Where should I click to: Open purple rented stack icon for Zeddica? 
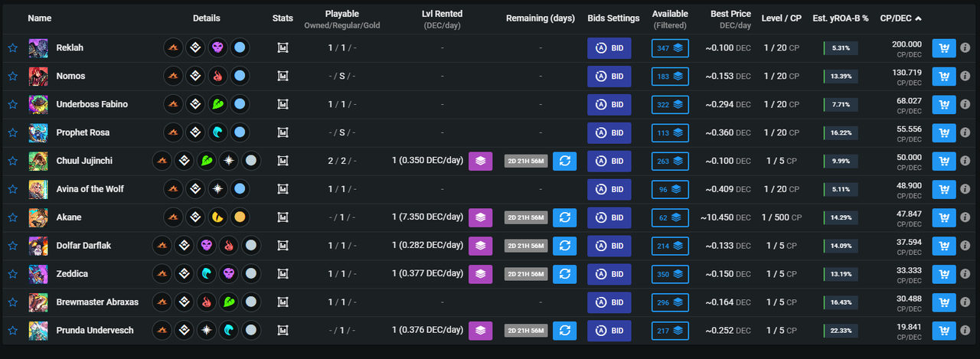(480, 274)
